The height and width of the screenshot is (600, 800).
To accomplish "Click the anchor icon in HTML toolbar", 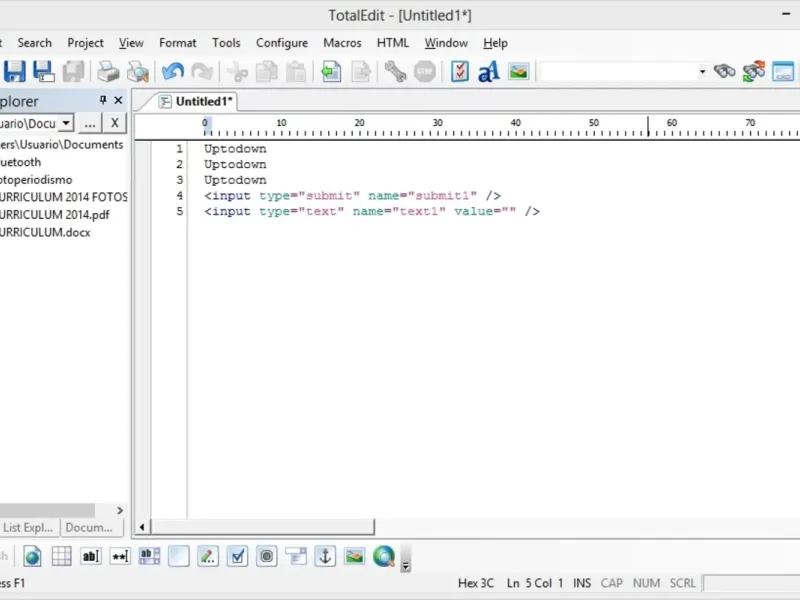I will point(325,557).
